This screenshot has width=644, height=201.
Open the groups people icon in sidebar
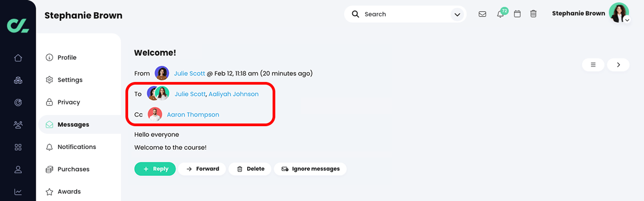pyautogui.click(x=18, y=125)
